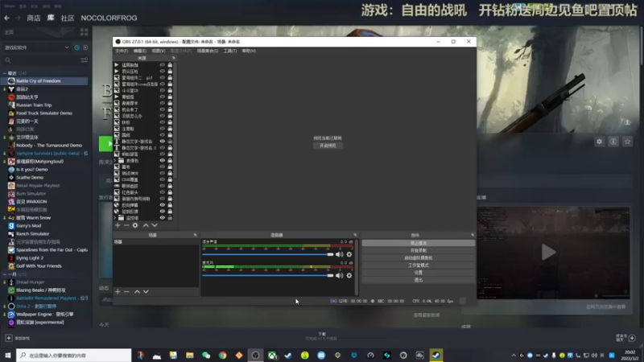This screenshot has height=362, width=644.
Task: Switch to Steam 商店 tab
Action: 34,18
